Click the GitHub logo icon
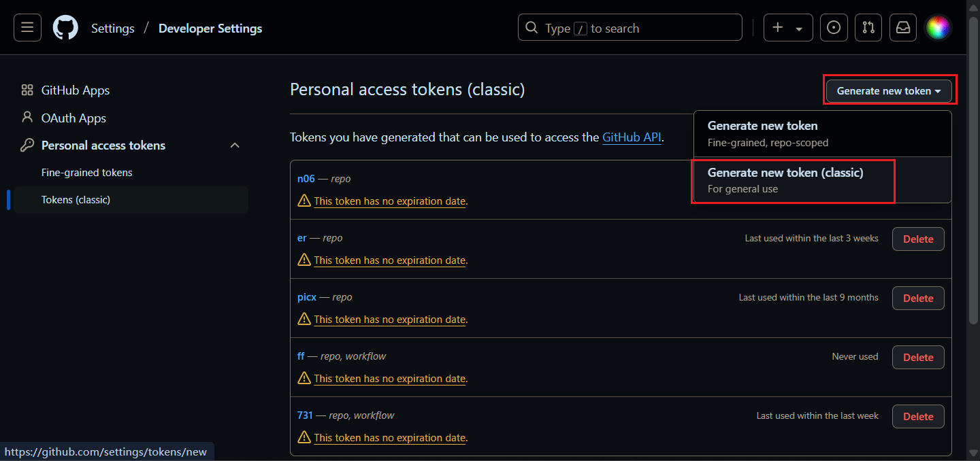Screen dimensions: 980x461 (65, 28)
